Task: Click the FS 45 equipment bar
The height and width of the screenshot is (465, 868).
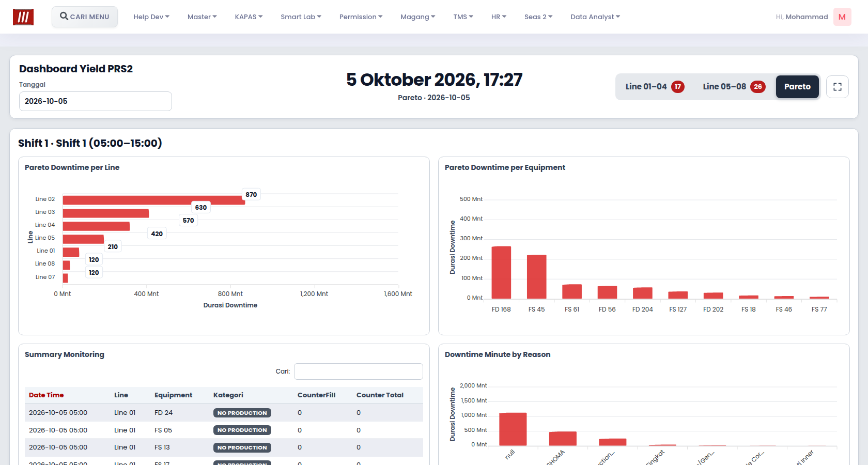Action: tap(537, 276)
